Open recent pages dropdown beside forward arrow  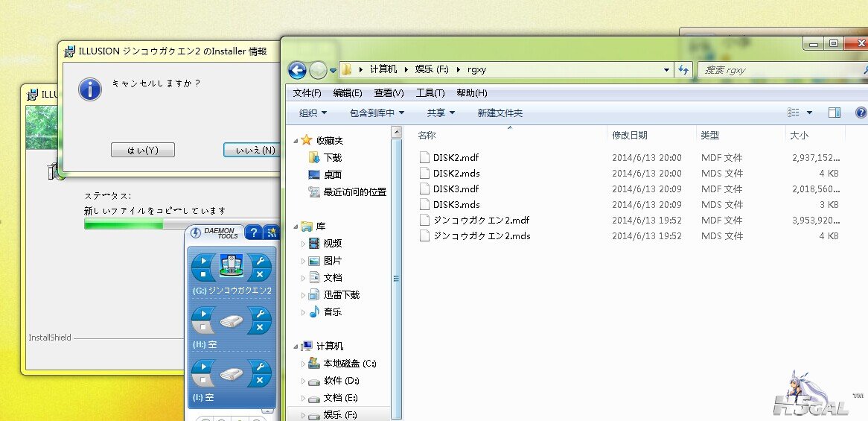[x=333, y=70]
